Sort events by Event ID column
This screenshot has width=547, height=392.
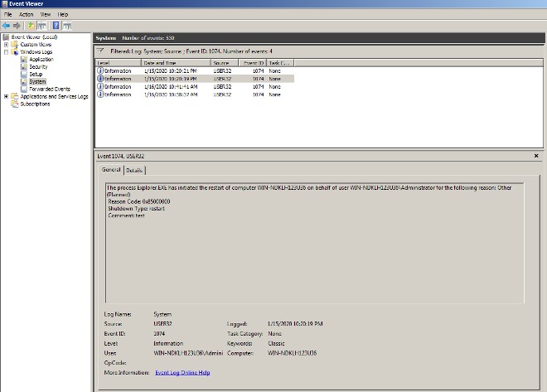click(x=253, y=62)
